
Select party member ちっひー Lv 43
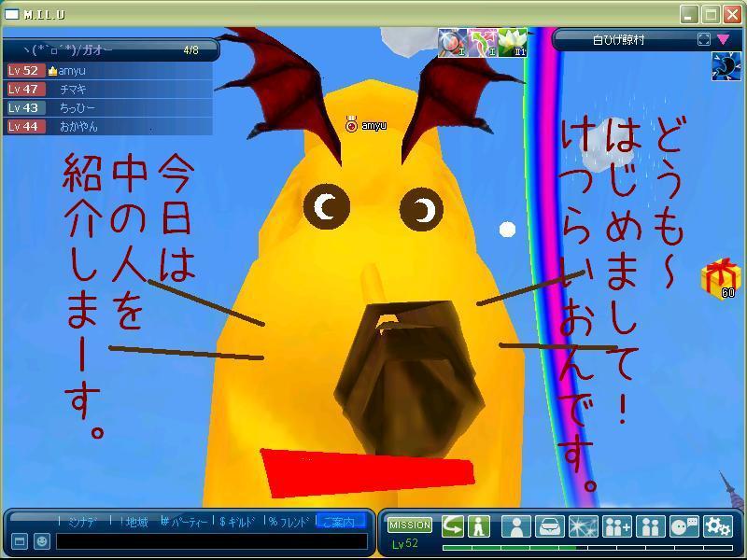coord(107,107)
